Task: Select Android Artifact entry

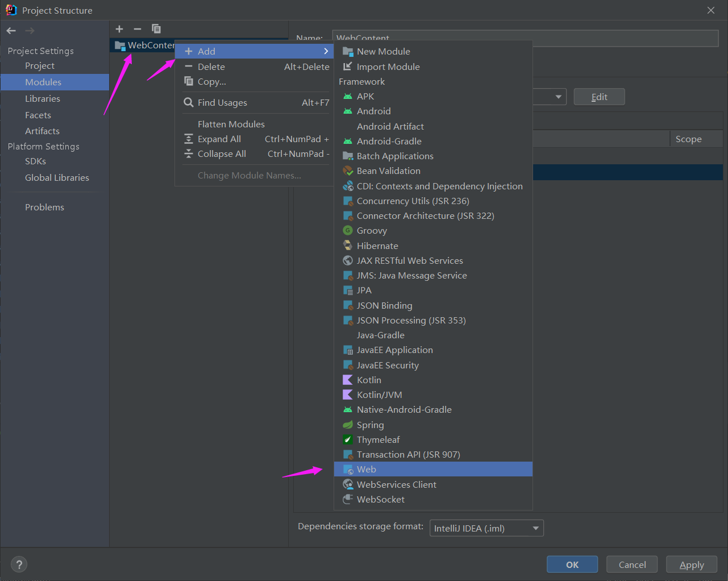Action: 433,127
